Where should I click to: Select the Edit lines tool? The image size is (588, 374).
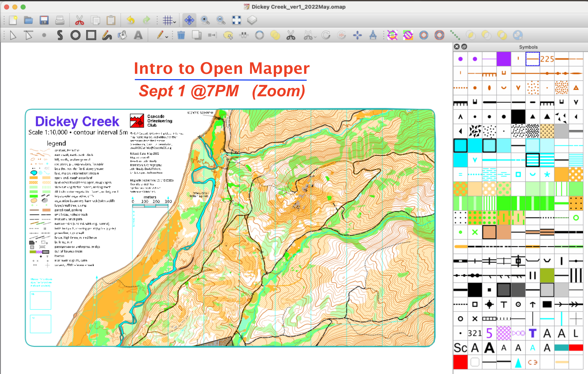coord(28,35)
